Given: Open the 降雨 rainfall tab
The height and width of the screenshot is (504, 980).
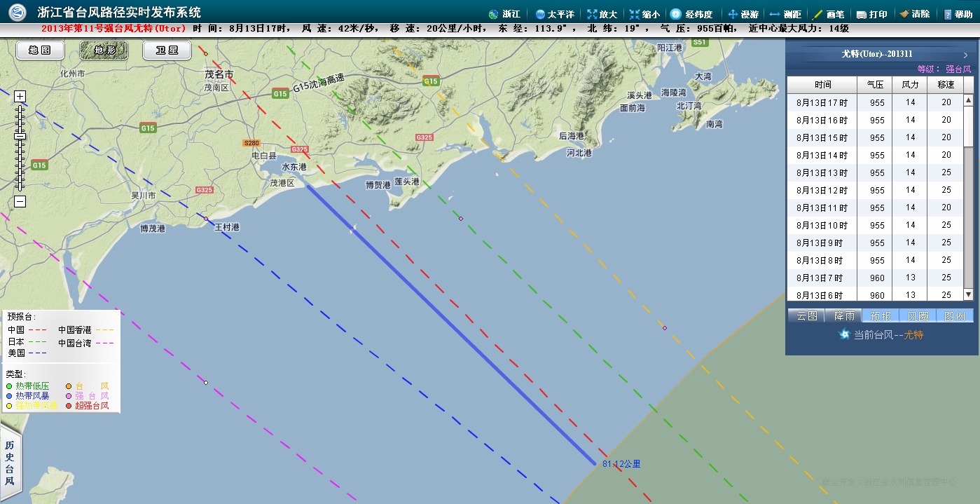Looking at the screenshot, I should [843, 316].
